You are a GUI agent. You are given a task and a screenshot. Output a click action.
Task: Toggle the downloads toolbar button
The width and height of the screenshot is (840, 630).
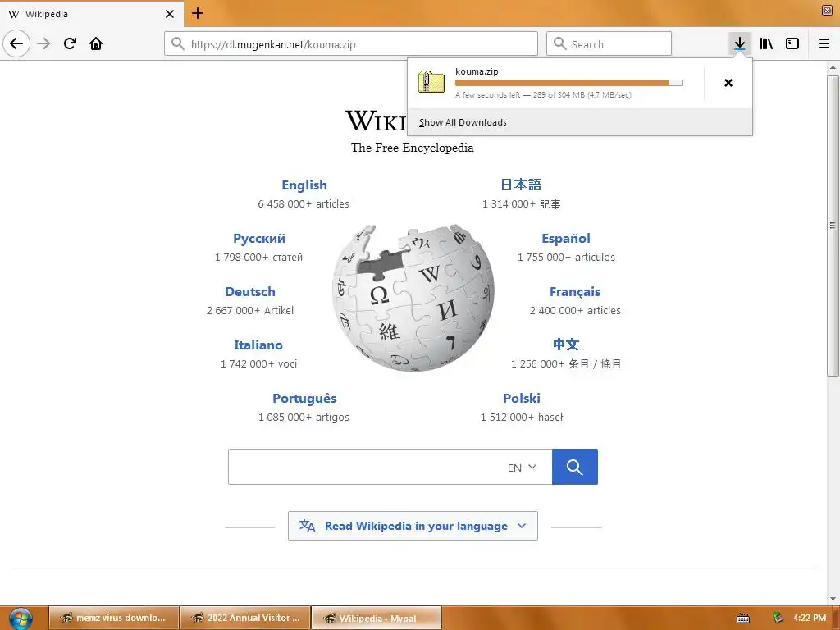coord(740,43)
